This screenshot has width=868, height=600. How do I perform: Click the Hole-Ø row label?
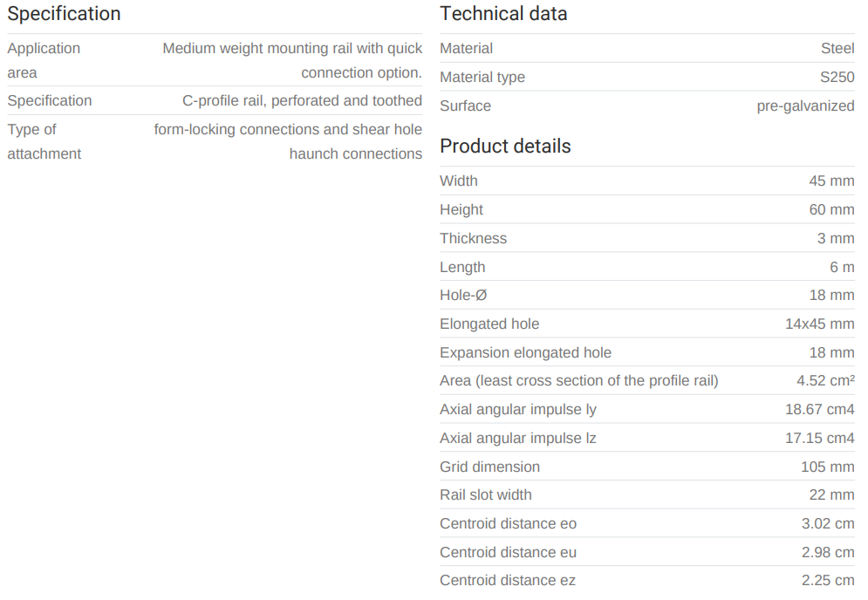[x=463, y=296]
